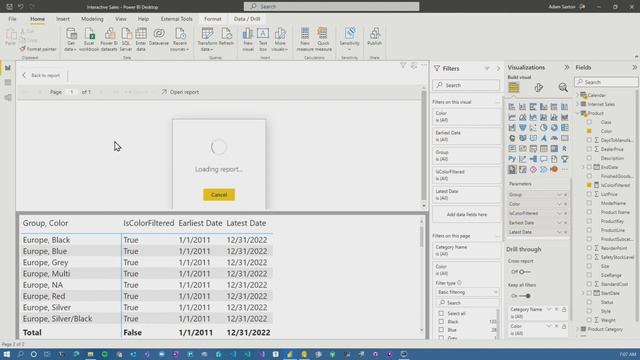640x360 pixels.
Task: Click the visual's filter funnel icon
Action: point(403,65)
